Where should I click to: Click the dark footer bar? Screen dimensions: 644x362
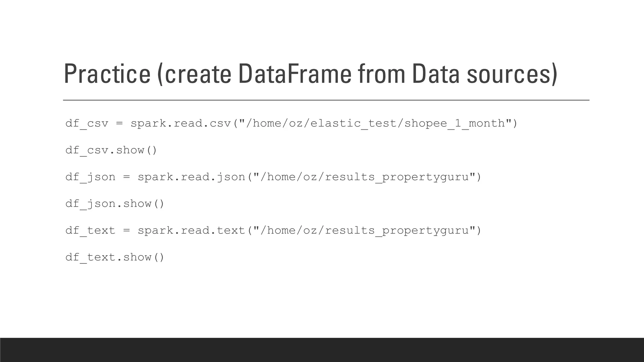click(x=322, y=350)
